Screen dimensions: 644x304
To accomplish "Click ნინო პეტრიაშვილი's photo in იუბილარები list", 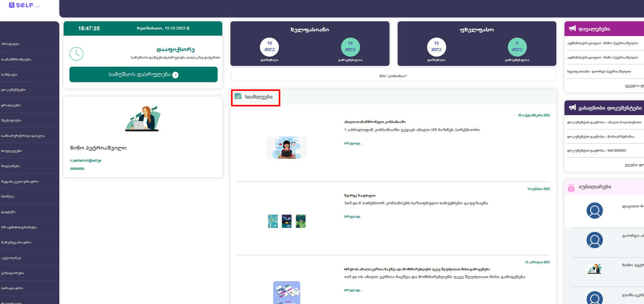I will 594,269.
